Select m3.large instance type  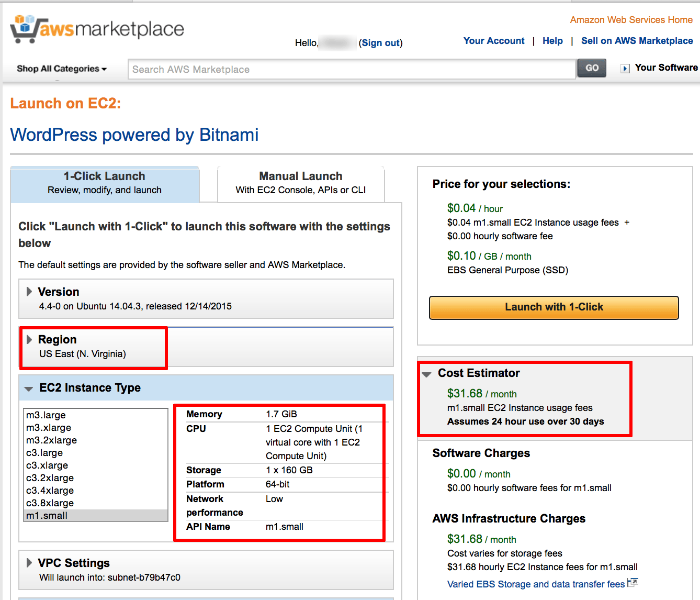coord(95,415)
